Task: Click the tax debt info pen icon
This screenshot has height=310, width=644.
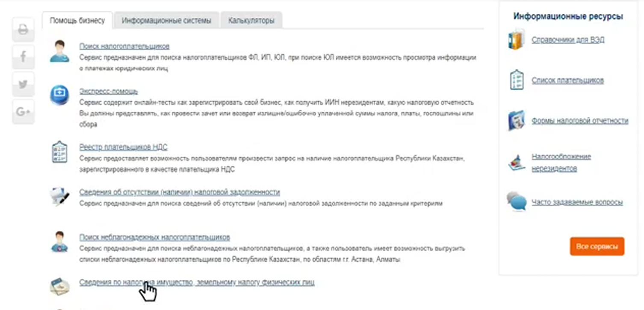Action: [x=59, y=197]
